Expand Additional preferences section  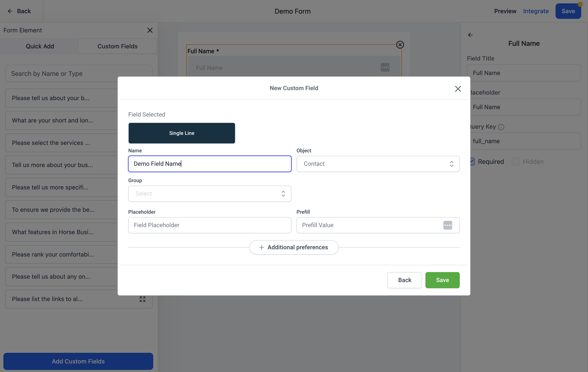[294, 247]
